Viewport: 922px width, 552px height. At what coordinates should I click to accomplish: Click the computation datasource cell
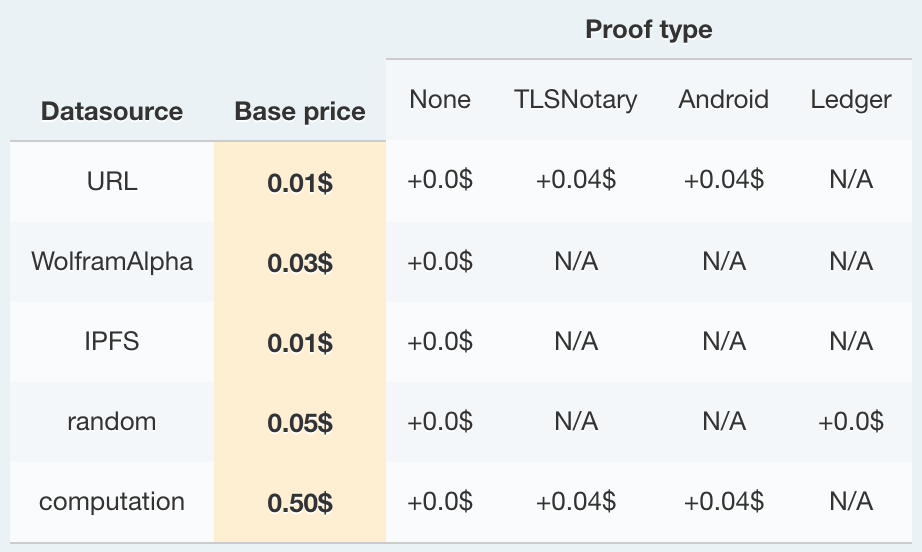pos(112,501)
